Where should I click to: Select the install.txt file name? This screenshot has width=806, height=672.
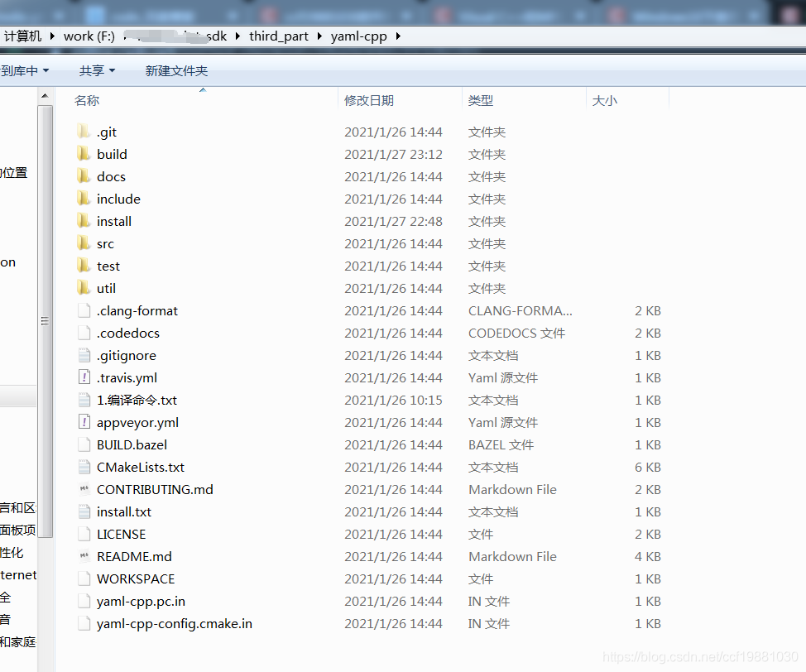click(x=124, y=511)
